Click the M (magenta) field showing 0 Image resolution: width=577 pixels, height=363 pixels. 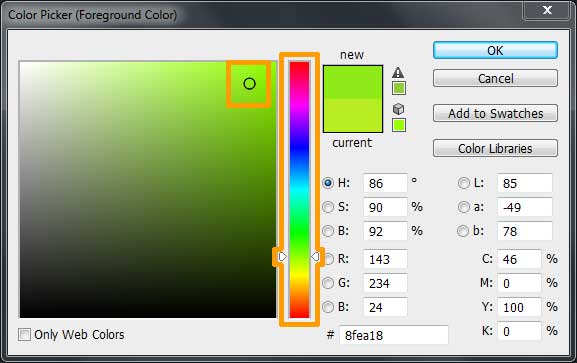point(519,283)
